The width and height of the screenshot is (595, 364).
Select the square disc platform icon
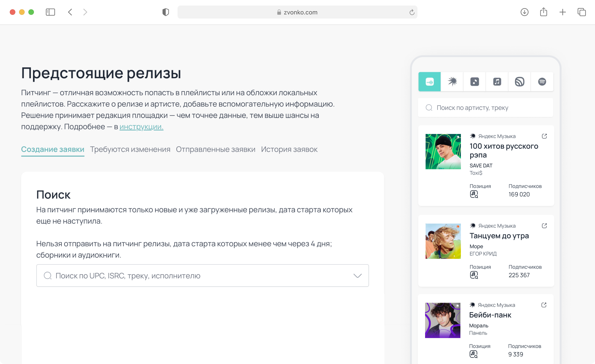pos(475,81)
